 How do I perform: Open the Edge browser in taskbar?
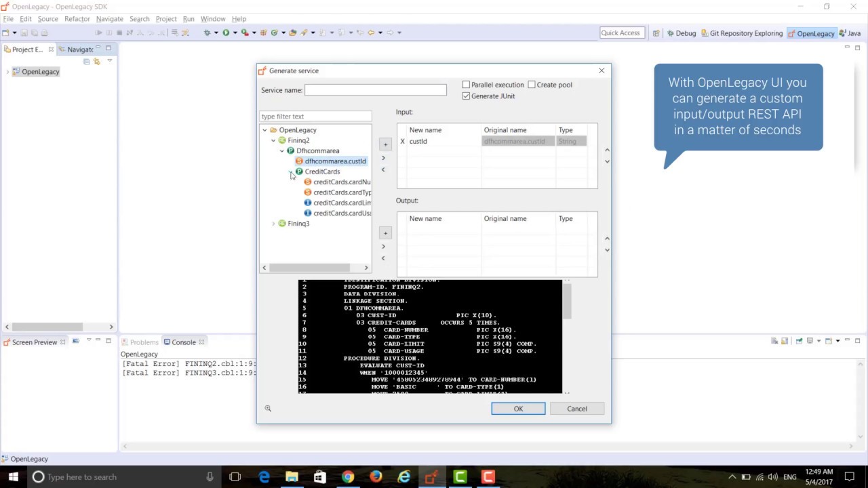click(264, 477)
